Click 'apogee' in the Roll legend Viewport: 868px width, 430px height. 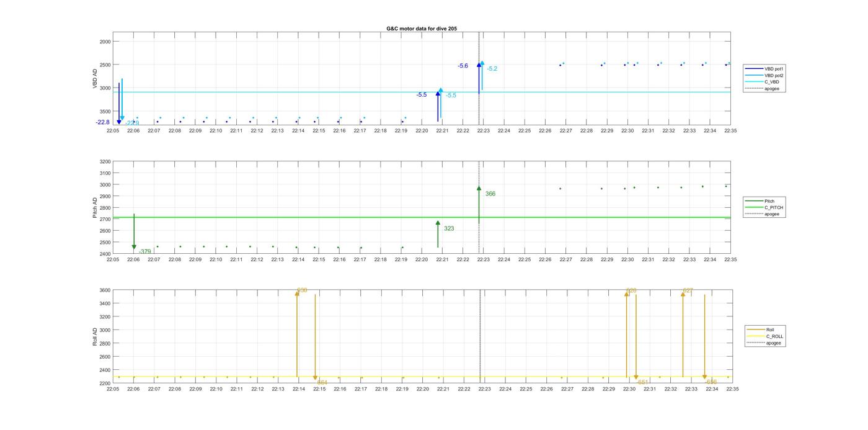click(x=774, y=343)
